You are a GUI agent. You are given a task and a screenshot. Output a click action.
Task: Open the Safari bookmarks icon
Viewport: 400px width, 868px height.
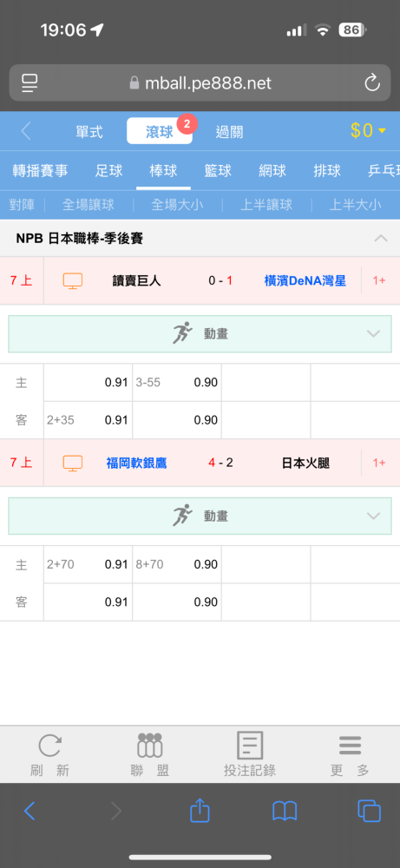pos(285,812)
